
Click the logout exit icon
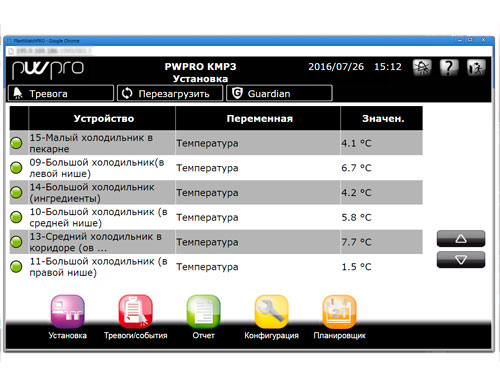pyautogui.click(x=476, y=67)
